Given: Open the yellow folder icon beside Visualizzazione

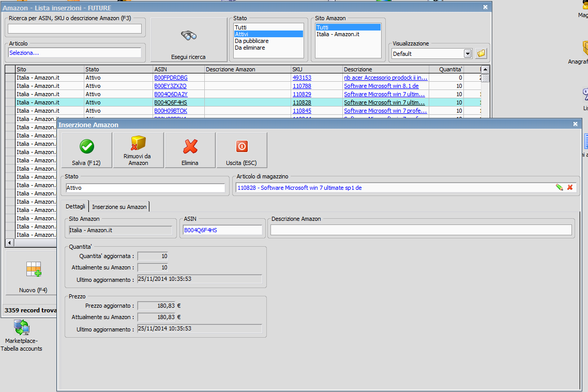Looking at the screenshot, I should coord(481,53).
